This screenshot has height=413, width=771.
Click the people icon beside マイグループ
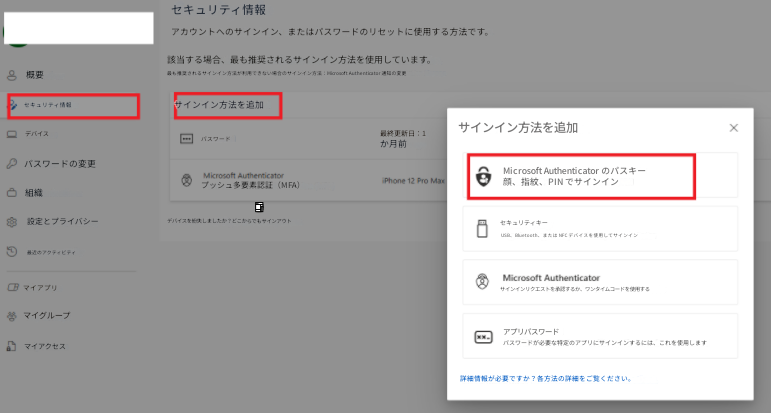tap(12, 316)
